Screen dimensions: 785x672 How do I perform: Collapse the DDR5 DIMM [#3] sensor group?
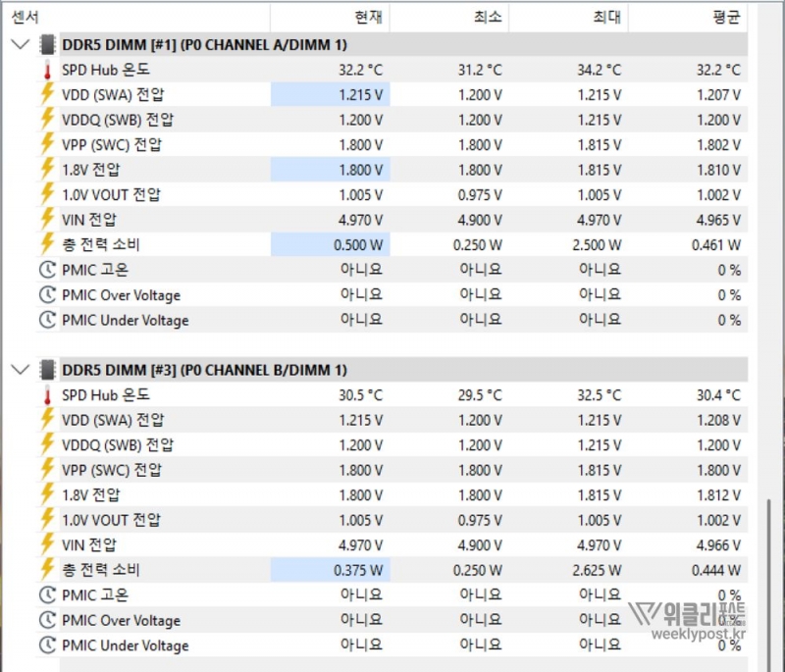[x=19, y=370]
